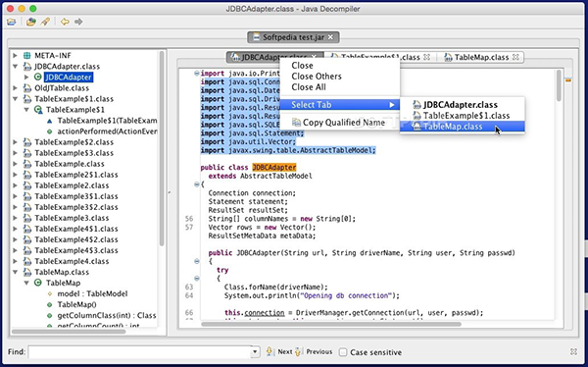This screenshot has width=588, height=367.
Task: Collapse the JDBCAdapter.class tree node
Action: (x=15, y=67)
